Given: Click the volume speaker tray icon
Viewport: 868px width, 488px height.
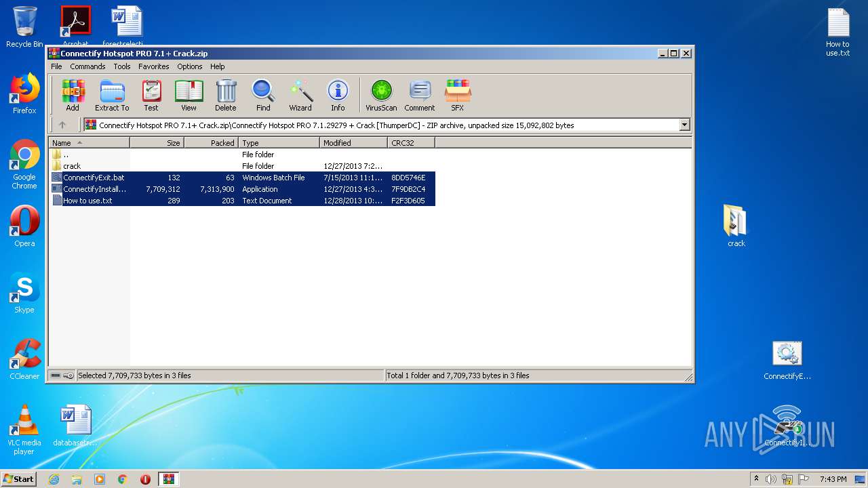Looking at the screenshot, I should click(771, 479).
